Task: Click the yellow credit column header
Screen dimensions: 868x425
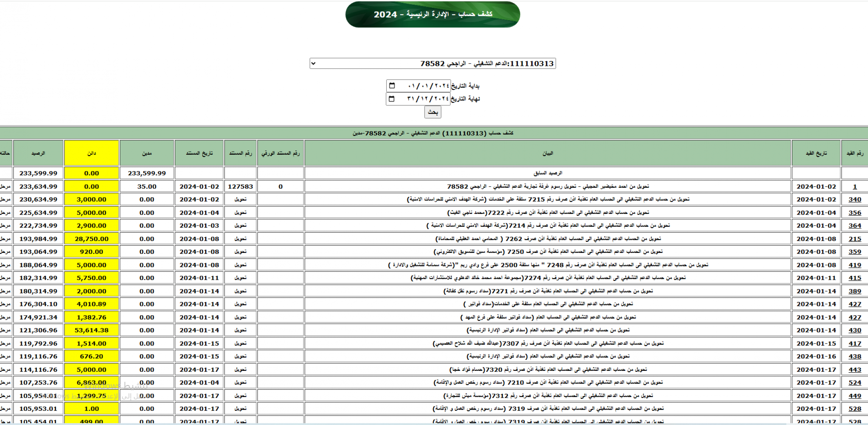Action: click(91, 153)
